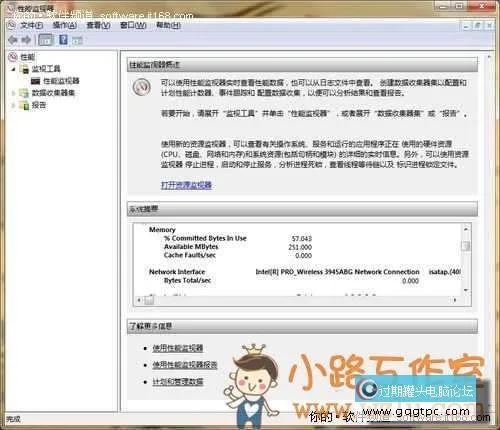500x430 pixels.
Task: Select the 性能 root tree node
Action: point(27,57)
